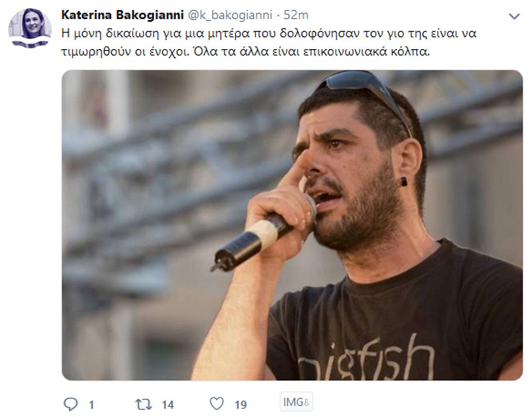Viewport: 532px width, 417px height.
Task: View the reply count number 1
Action: (91, 404)
